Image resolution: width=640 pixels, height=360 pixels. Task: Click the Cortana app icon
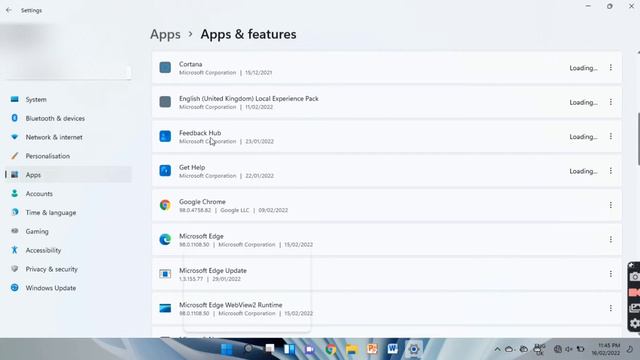[x=165, y=67]
